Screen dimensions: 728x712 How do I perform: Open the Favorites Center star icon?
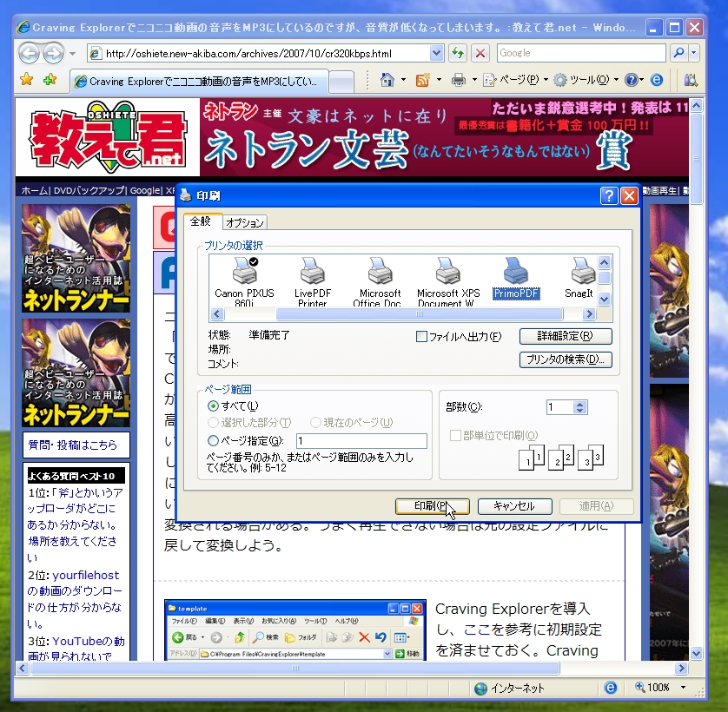pyautogui.click(x=26, y=80)
